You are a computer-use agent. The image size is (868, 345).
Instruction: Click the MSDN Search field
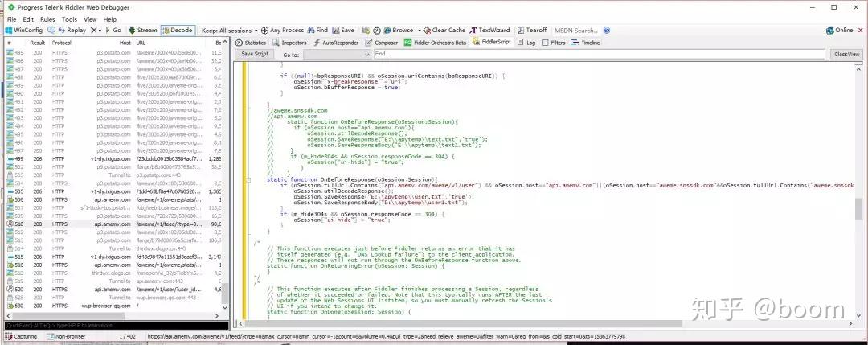pyautogui.click(x=577, y=30)
